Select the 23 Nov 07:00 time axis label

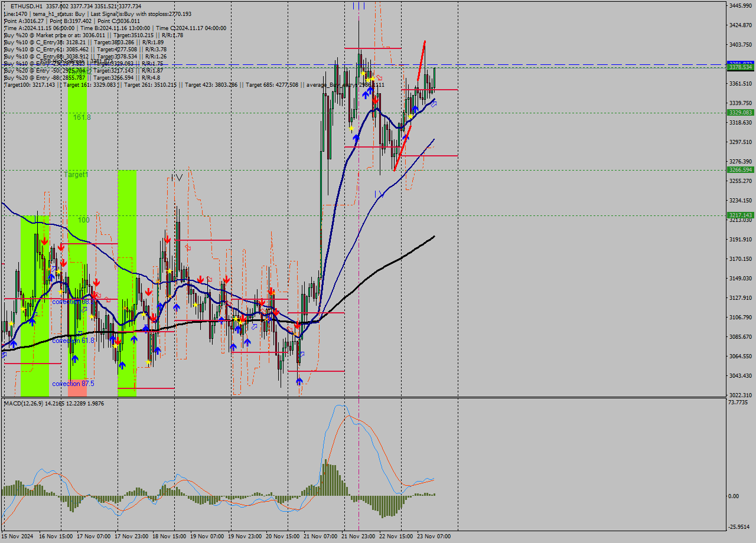pos(435,537)
